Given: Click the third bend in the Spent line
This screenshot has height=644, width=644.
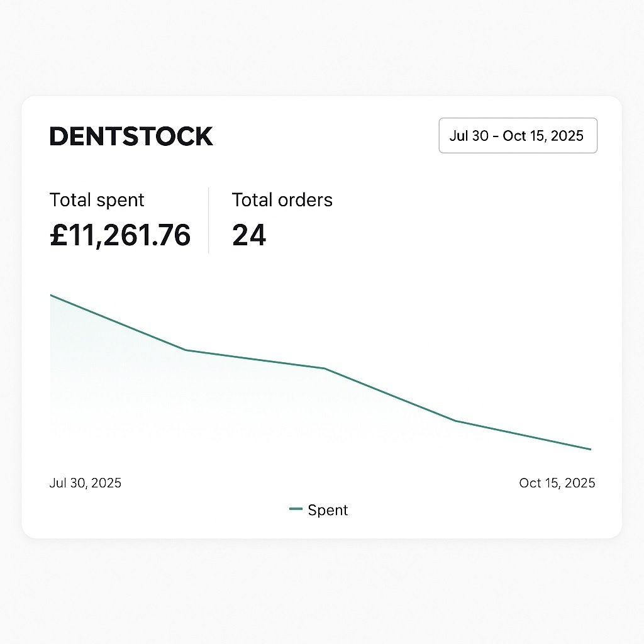Looking at the screenshot, I should coord(455,421).
